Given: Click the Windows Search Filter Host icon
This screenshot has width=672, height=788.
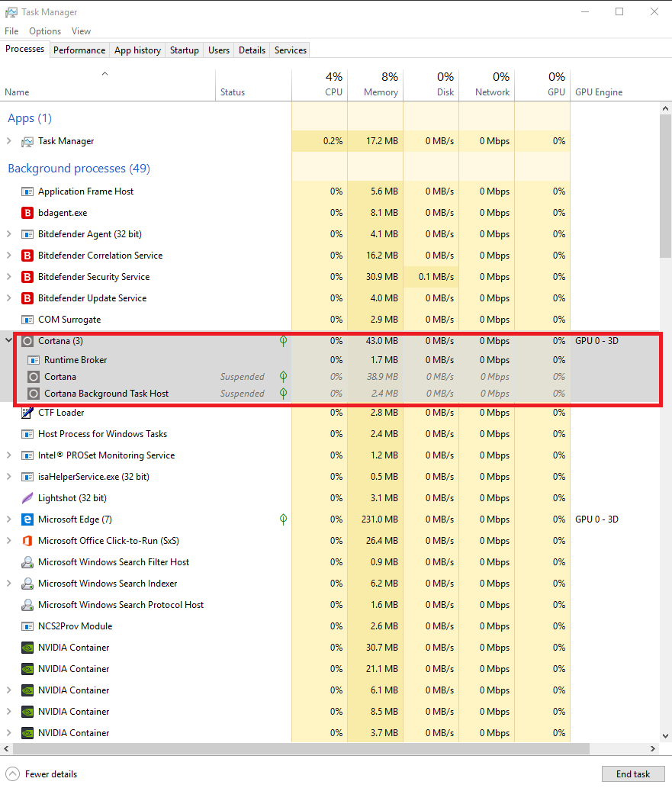Looking at the screenshot, I should pos(27,562).
